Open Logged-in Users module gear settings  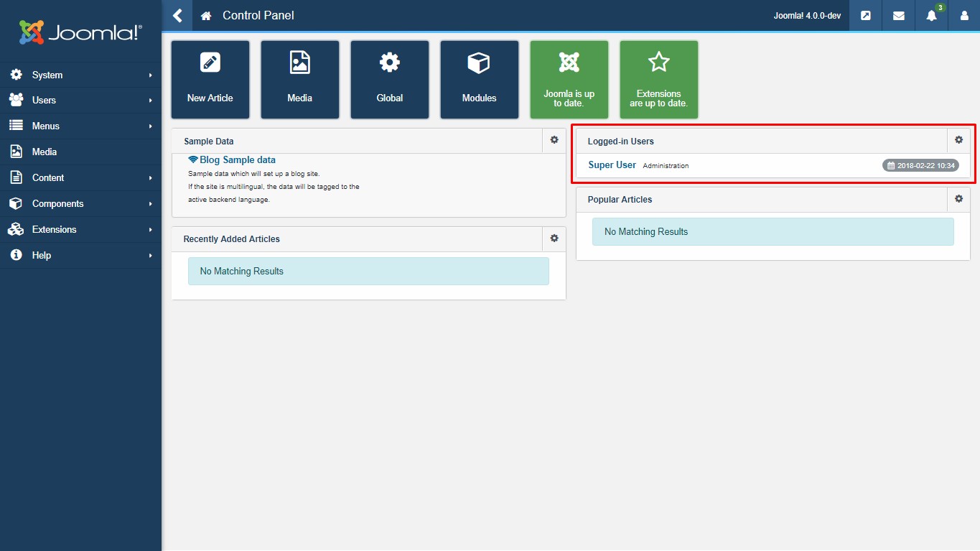point(958,140)
